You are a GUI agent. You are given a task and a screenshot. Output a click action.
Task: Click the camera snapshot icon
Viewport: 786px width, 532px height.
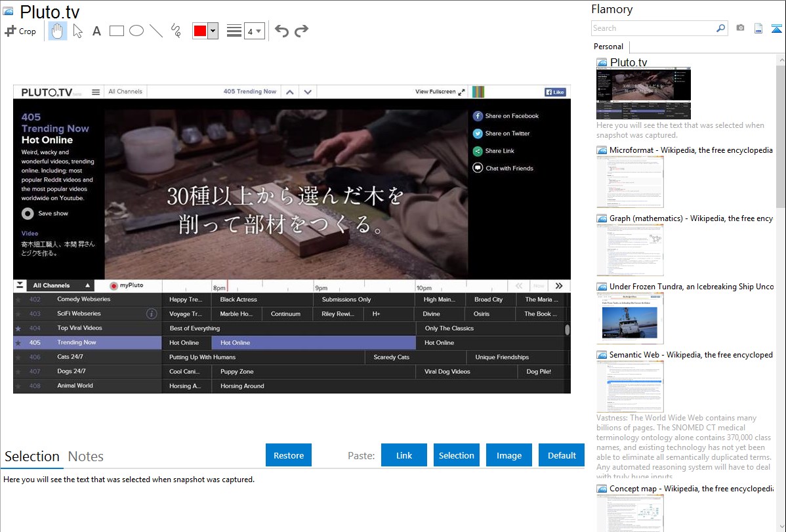[740, 28]
